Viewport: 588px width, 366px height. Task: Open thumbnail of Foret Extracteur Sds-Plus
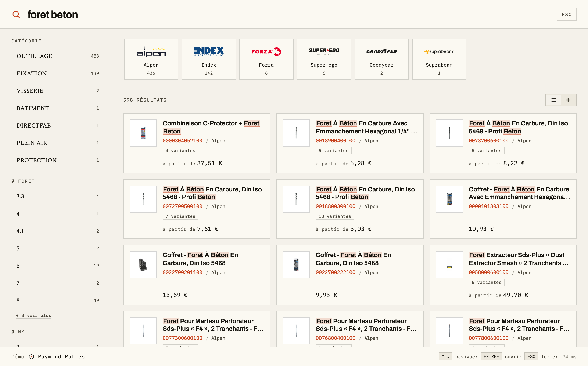(x=449, y=265)
